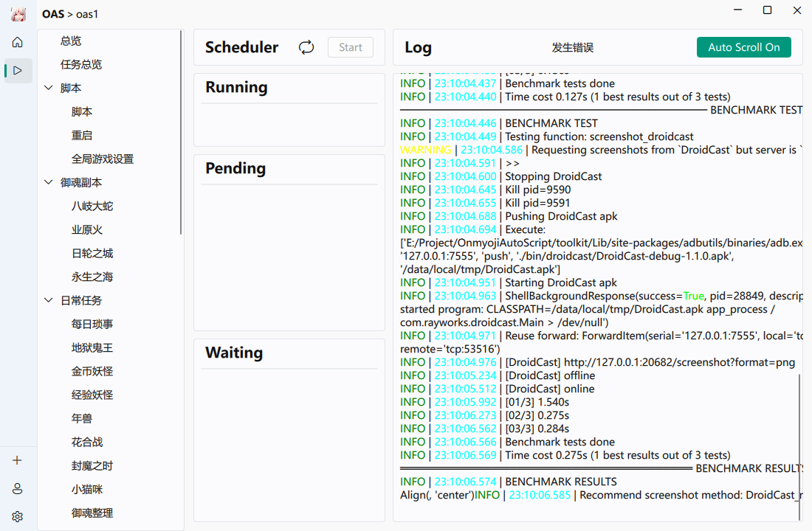Viewport: 812px width, 531px height.
Task: Click the scheduler refresh arrows icon
Action: (x=306, y=47)
